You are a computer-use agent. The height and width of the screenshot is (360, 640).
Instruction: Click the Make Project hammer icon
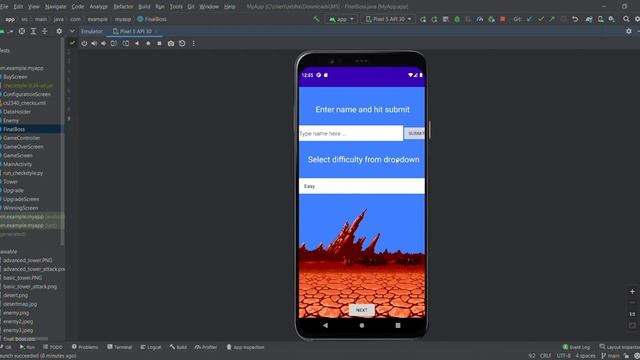click(316, 19)
